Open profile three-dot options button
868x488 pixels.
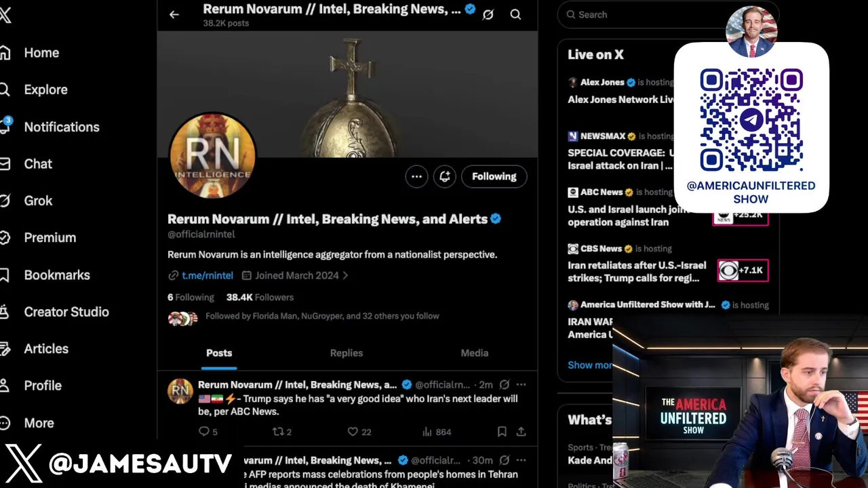click(416, 176)
